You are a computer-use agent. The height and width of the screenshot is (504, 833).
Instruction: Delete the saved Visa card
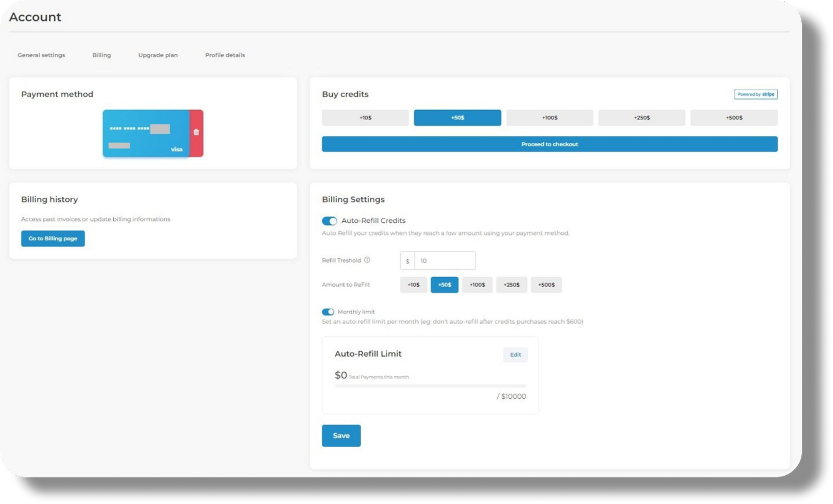[196, 132]
